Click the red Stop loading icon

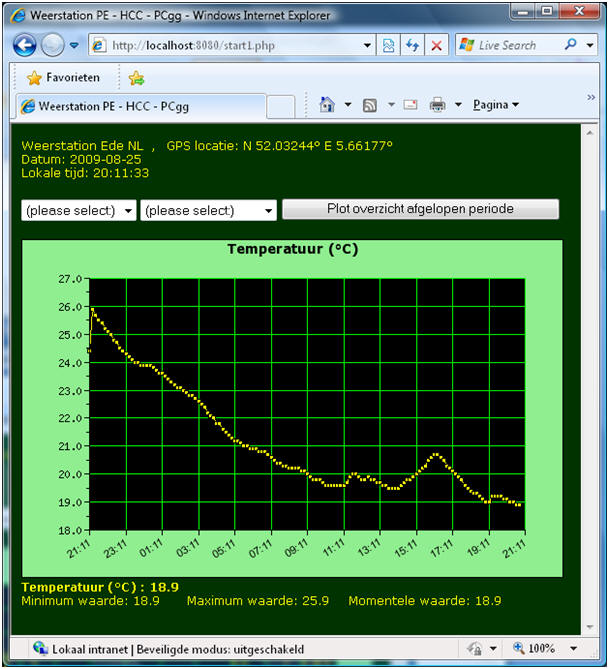[x=436, y=45]
